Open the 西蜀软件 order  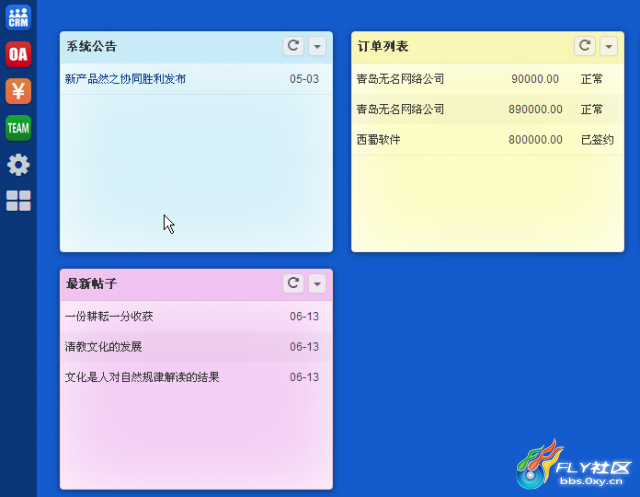click(x=378, y=140)
